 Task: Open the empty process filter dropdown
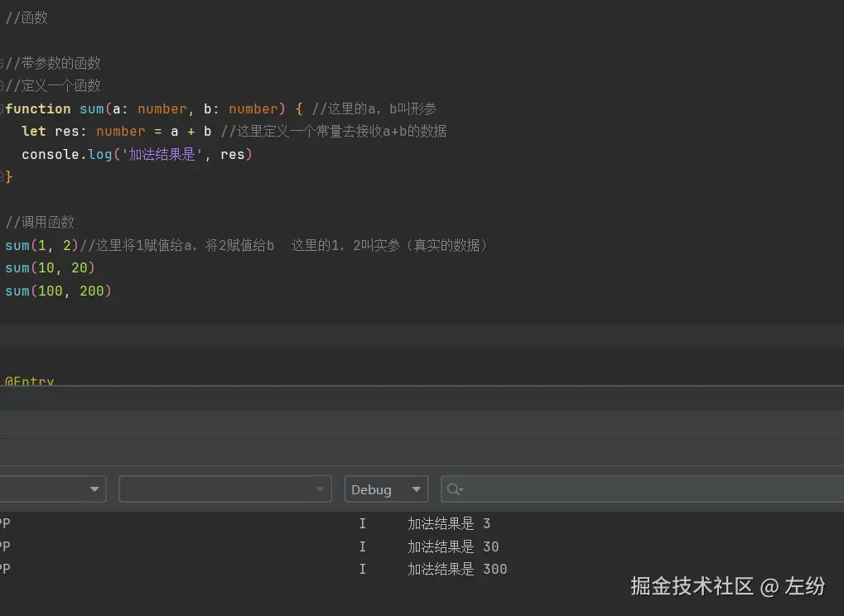coord(225,489)
